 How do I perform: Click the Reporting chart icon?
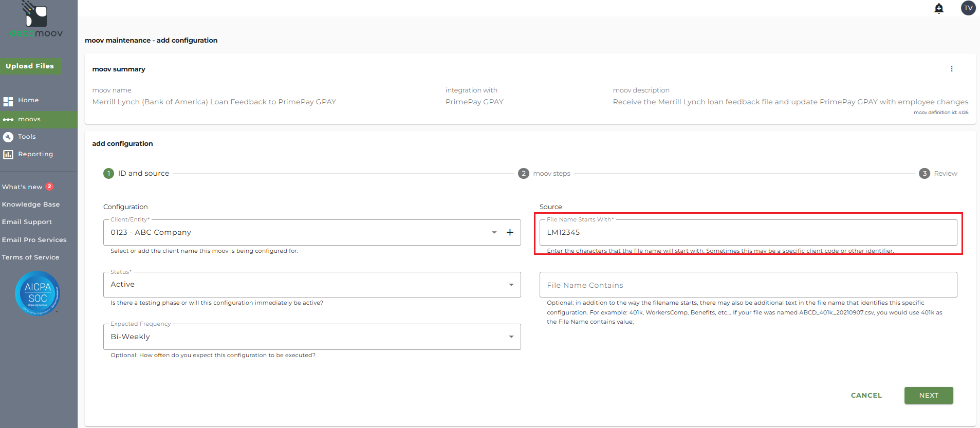[8, 155]
